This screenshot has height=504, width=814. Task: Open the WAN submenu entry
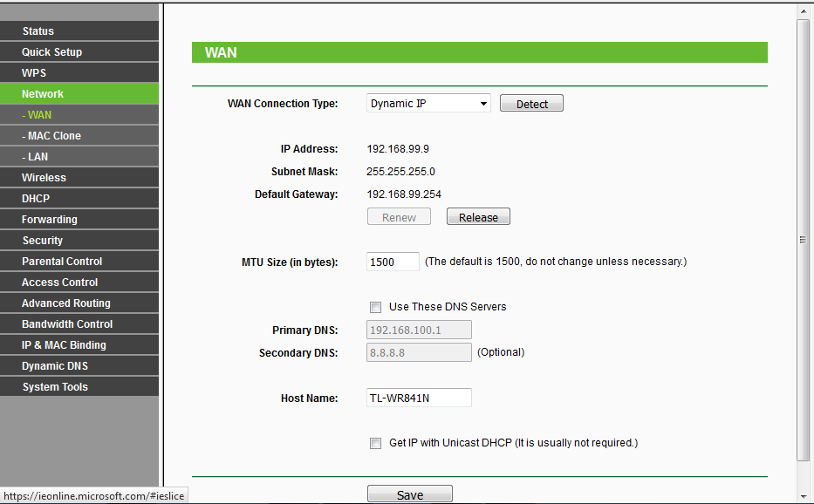coord(79,115)
